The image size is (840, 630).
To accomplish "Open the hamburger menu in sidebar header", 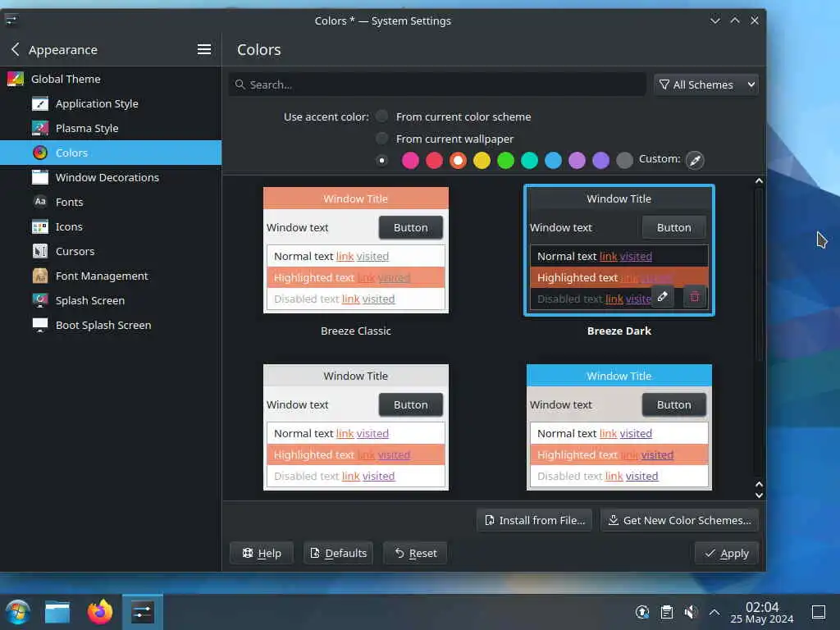I will (204, 49).
